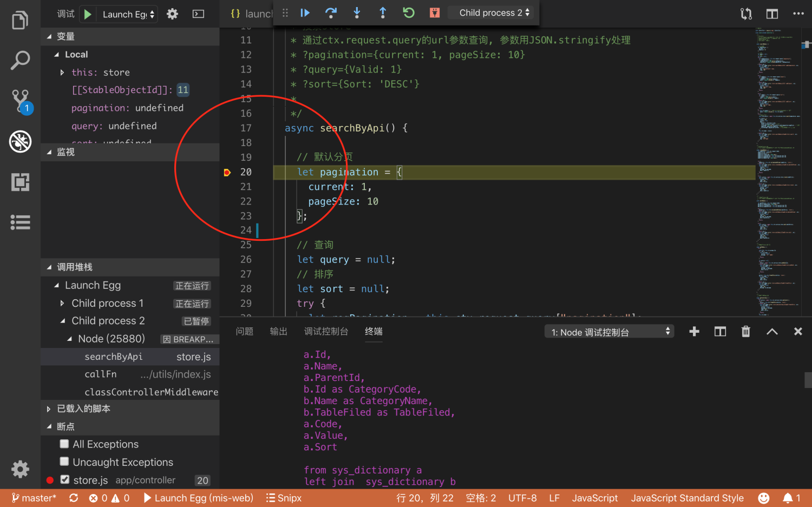Stop debugging with the red stop icon
812x507 pixels.
[x=435, y=12]
